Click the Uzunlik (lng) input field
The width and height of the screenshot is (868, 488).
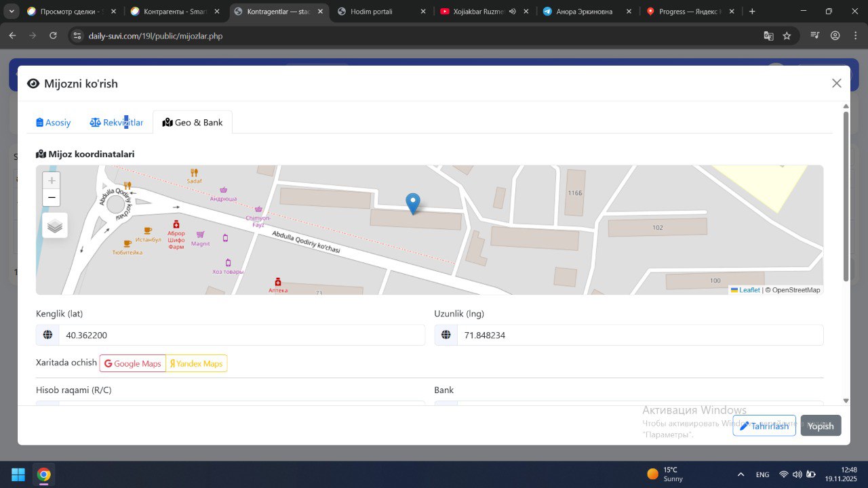(639, 335)
